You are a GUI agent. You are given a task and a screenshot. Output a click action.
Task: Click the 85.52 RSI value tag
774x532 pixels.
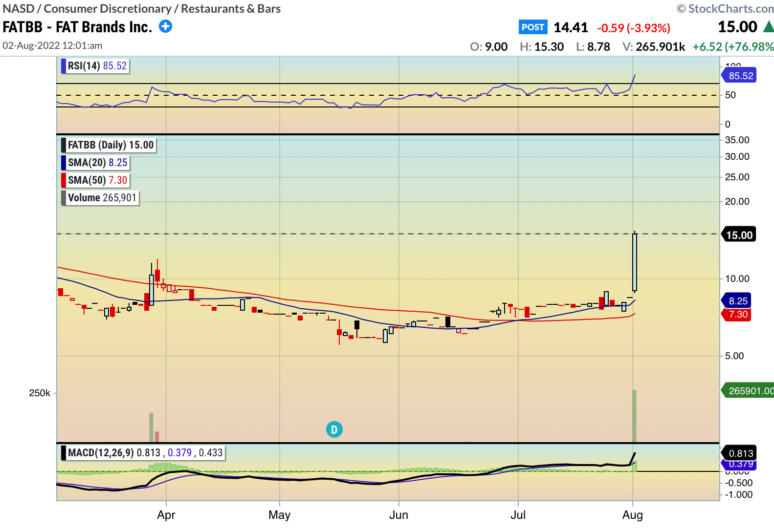739,76
